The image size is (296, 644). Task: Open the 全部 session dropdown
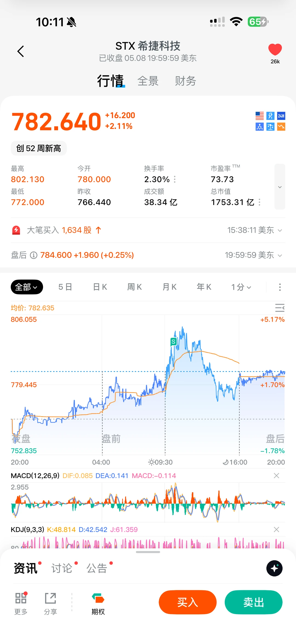[x=27, y=287]
